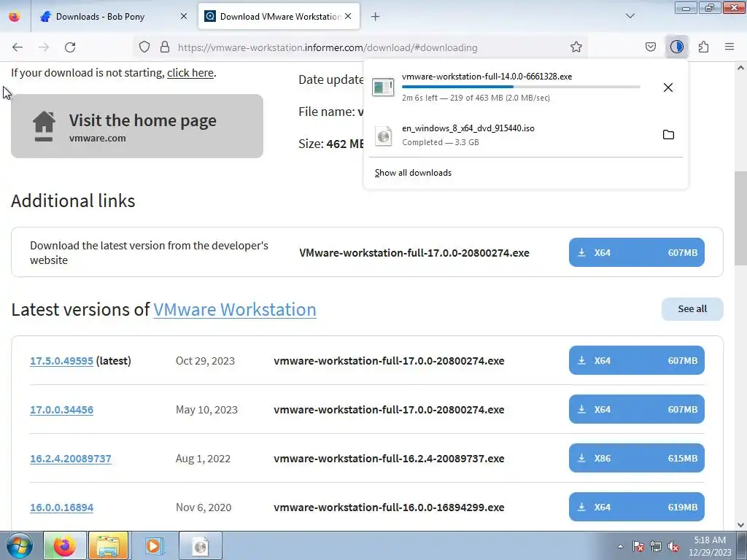This screenshot has height=560, width=747.
Task: Open Action Center flag icon
Action: click(x=638, y=546)
